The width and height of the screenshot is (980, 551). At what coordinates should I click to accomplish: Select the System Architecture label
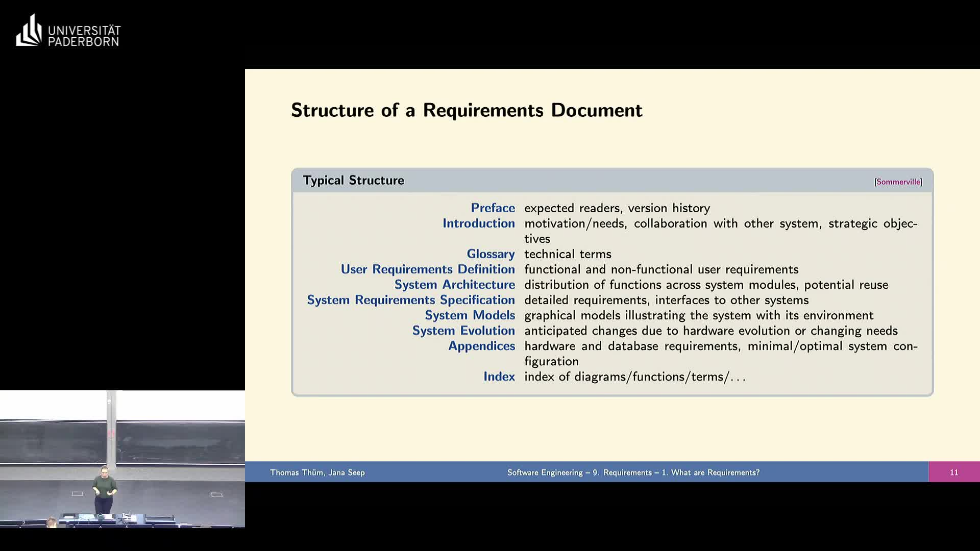tap(454, 284)
